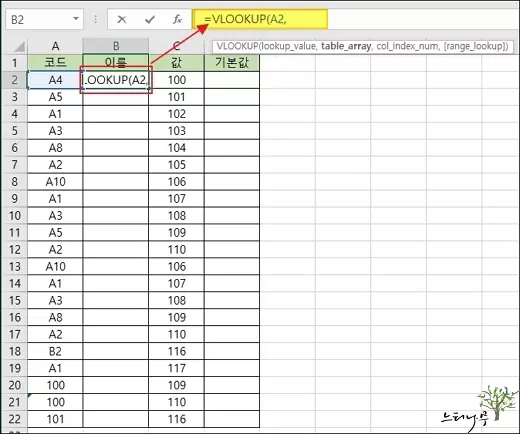Open the Name Box dropdown arrow
This screenshot has width=520, height=434.
(76, 19)
